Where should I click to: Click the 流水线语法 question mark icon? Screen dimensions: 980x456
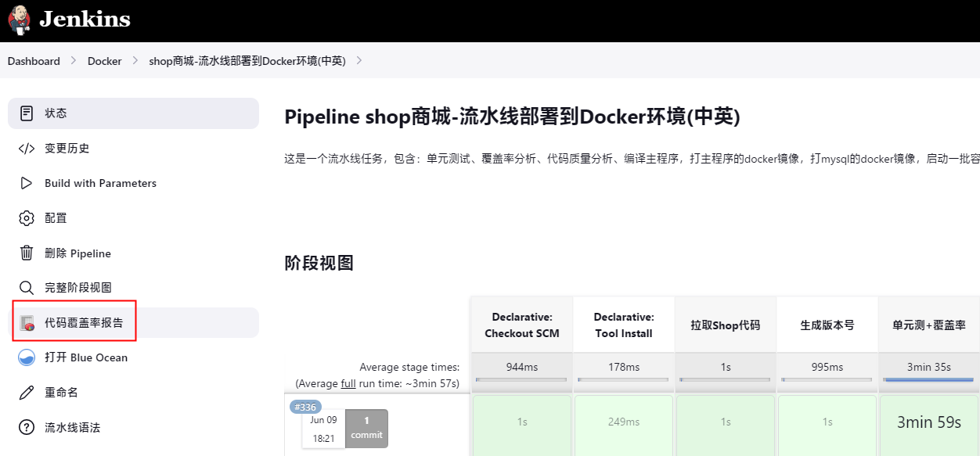[x=27, y=428]
